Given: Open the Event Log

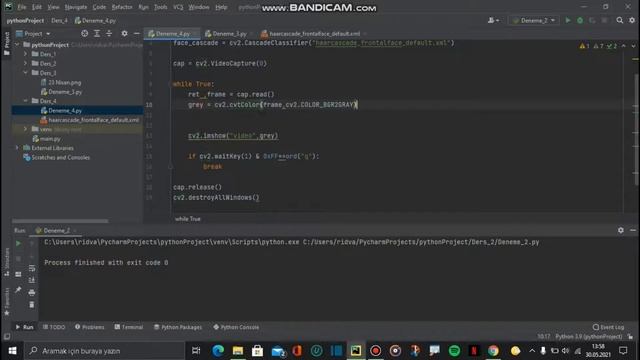Looking at the screenshot, I should pos(608,327).
